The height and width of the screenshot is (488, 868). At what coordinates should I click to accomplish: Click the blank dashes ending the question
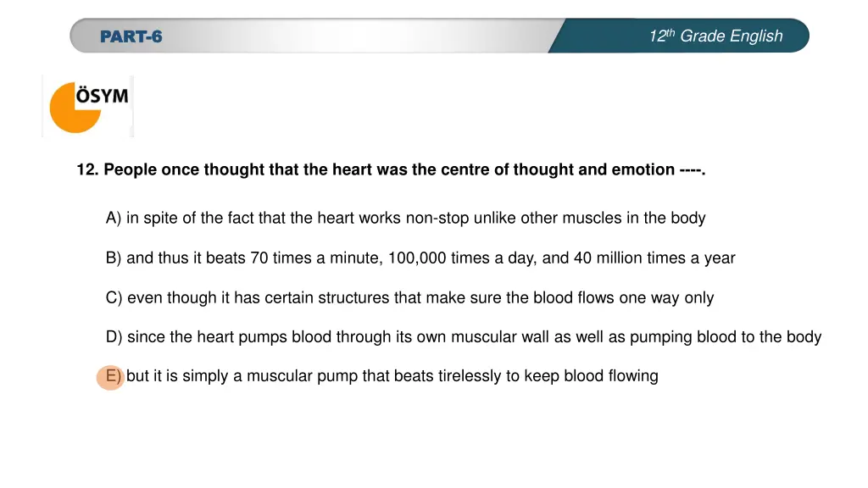pos(692,169)
